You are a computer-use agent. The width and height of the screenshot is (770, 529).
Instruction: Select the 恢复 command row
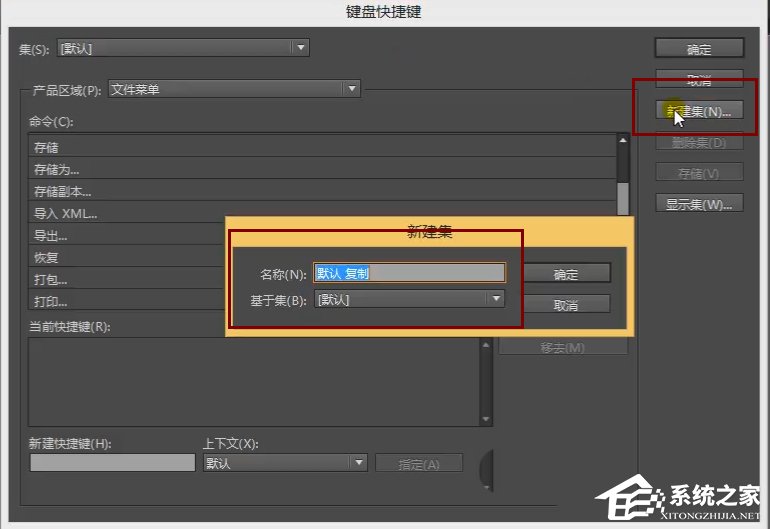(x=128, y=257)
